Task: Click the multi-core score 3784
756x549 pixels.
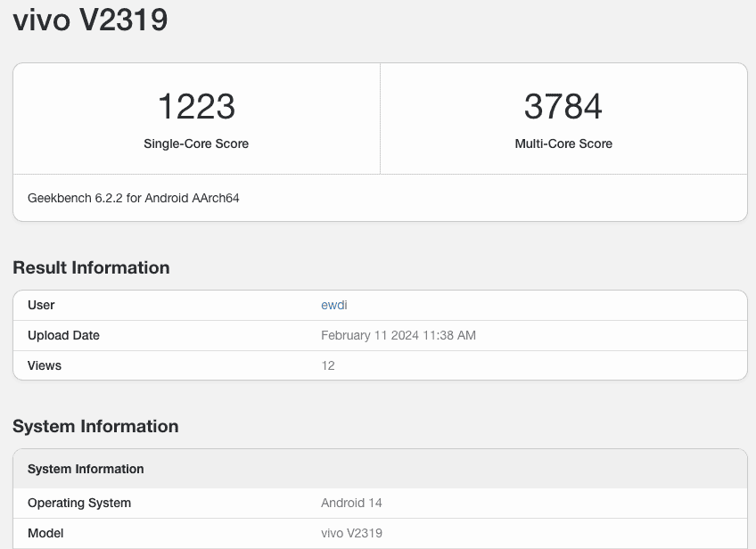Action: pyautogui.click(x=563, y=107)
